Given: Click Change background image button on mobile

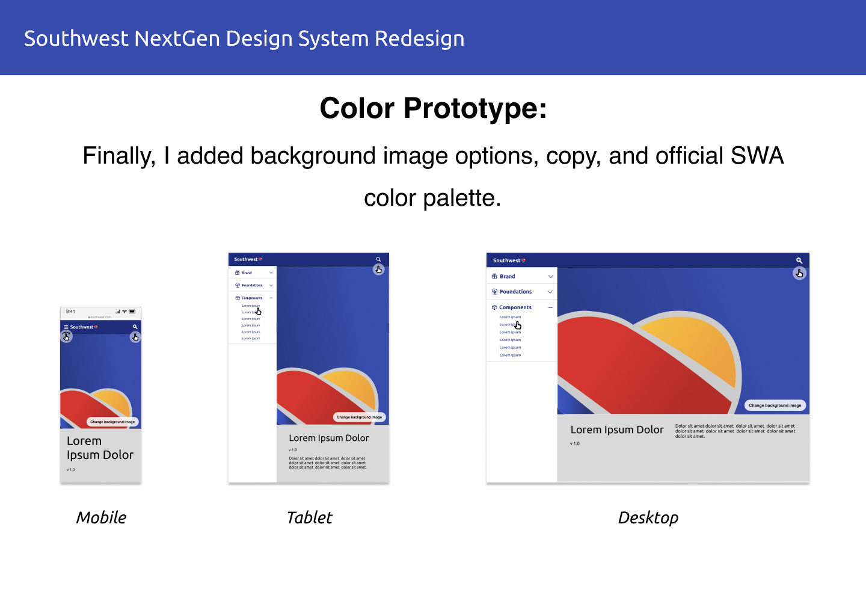Looking at the screenshot, I should pyautogui.click(x=112, y=422).
